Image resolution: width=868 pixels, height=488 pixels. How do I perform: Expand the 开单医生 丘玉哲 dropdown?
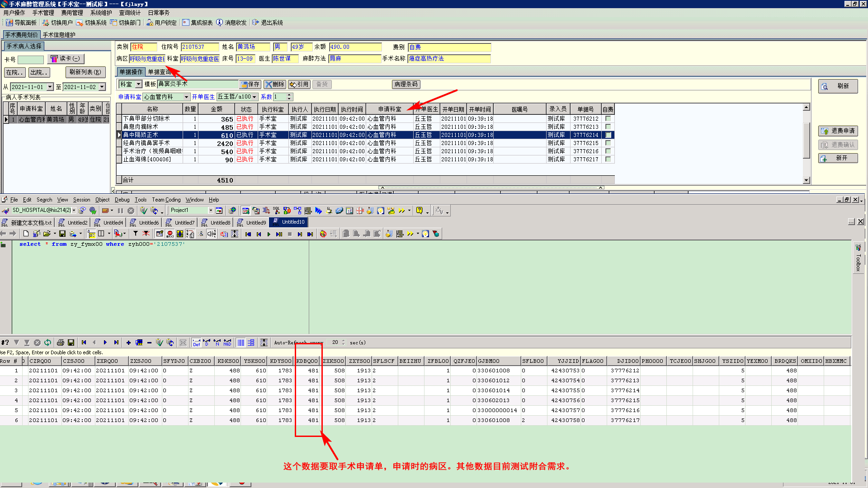click(255, 97)
